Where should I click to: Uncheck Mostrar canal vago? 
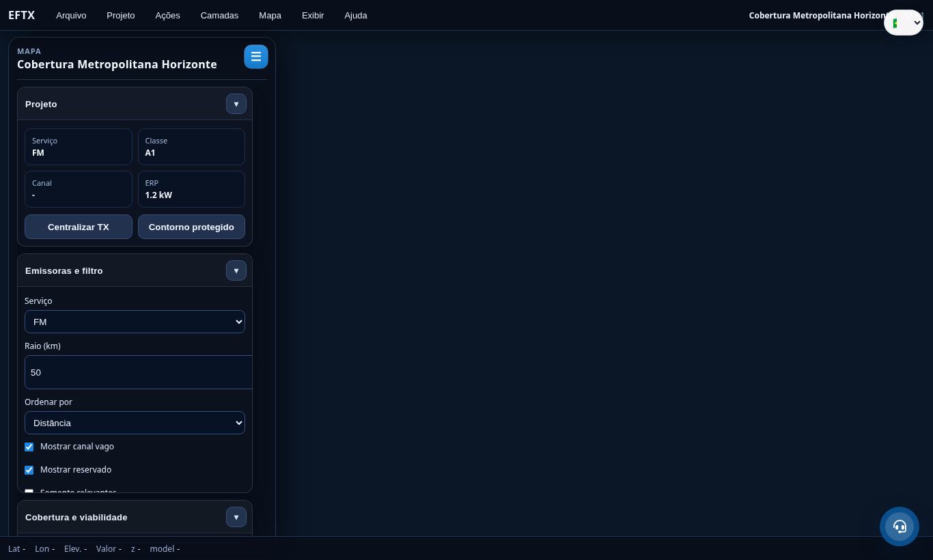[29, 447]
